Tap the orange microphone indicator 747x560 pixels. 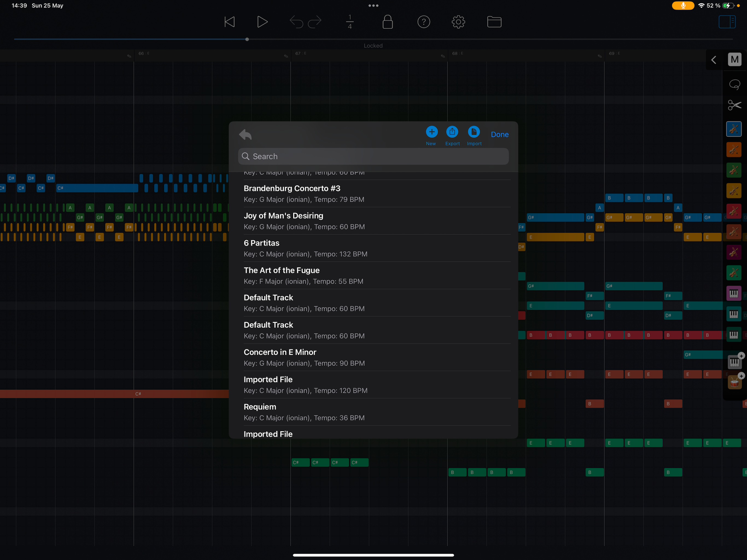point(683,6)
